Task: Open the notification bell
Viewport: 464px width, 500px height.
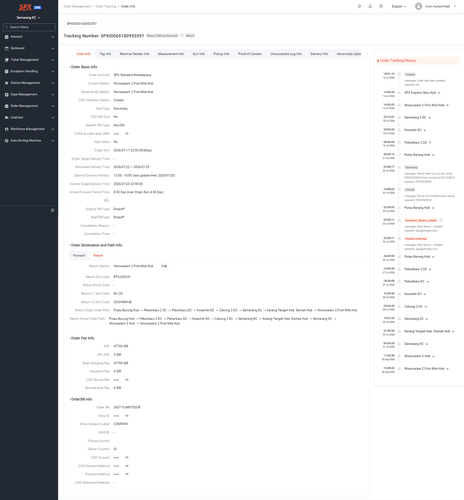Action: pos(370,6)
